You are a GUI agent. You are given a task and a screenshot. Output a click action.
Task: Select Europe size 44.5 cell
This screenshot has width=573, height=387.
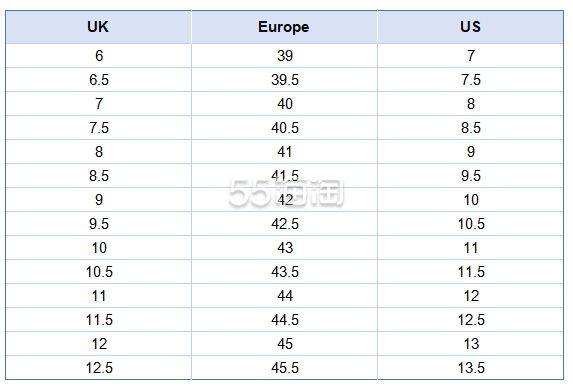[284, 320]
